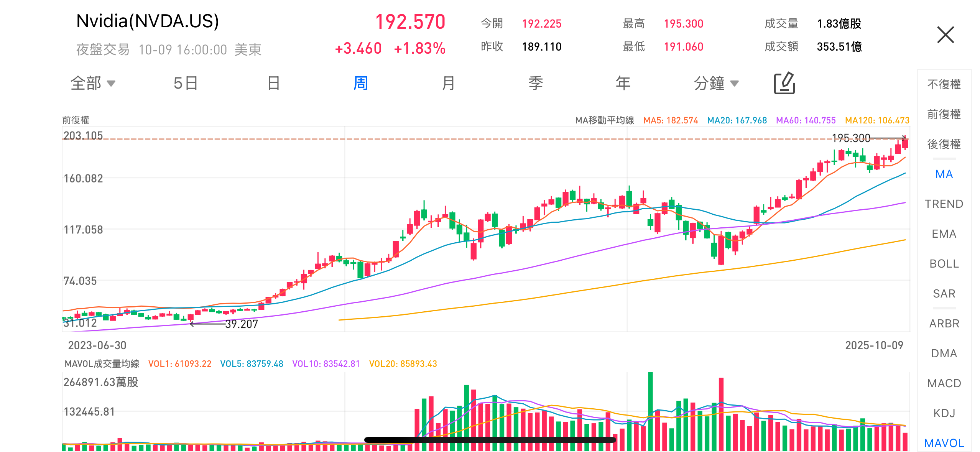Click the 195.300 high price marker
The width and height of the screenshot is (980, 452).
[851, 138]
